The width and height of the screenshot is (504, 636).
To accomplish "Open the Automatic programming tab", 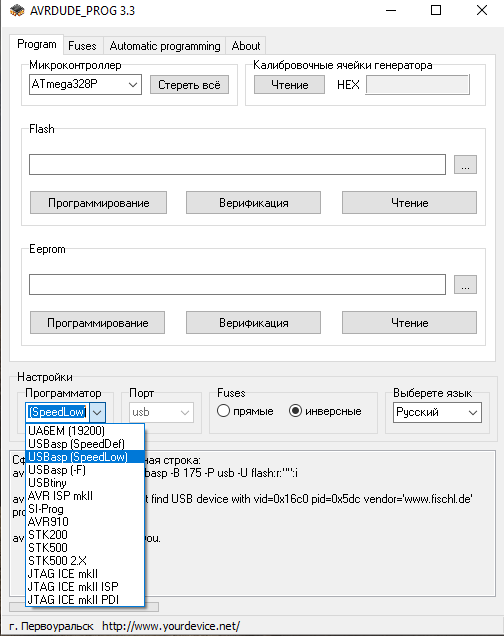I will (x=165, y=46).
